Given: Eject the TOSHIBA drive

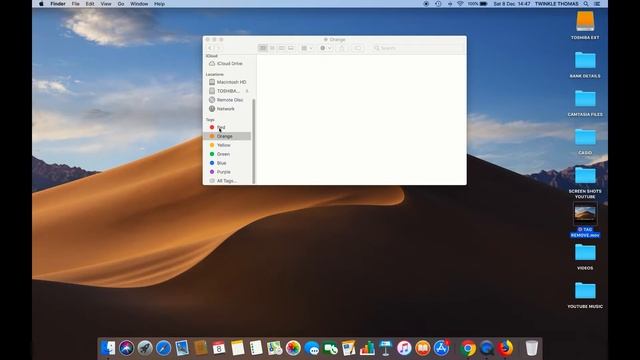Looking at the screenshot, I should click(247, 91).
